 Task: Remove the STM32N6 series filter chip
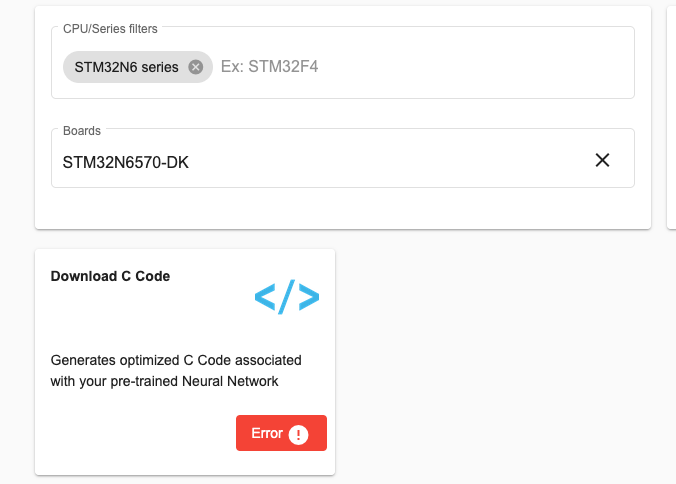196,67
